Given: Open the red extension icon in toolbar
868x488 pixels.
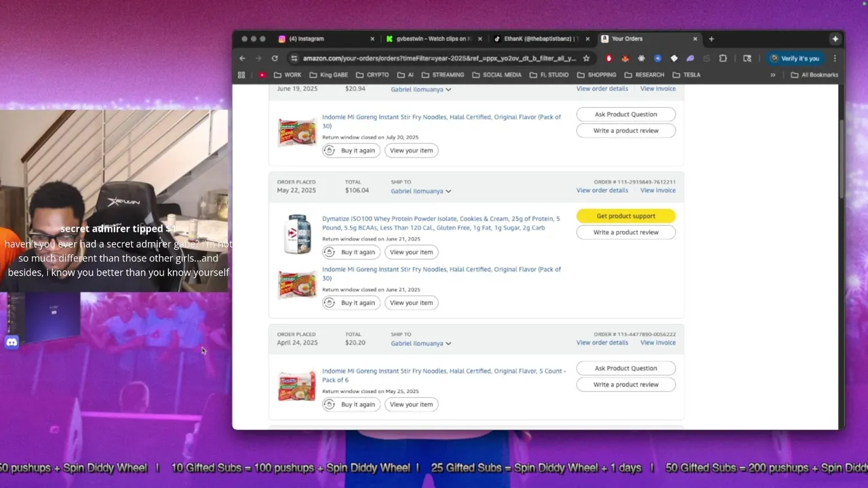Looking at the screenshot, I should 609,58.
